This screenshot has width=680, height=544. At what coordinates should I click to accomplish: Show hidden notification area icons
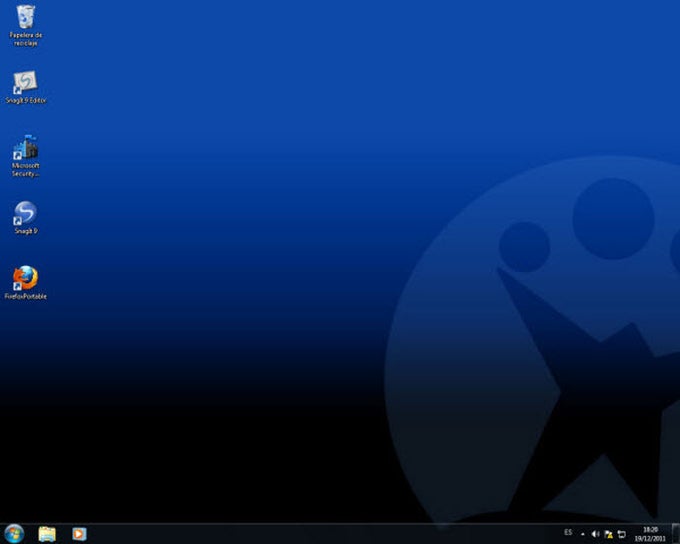[x=583, y=534]
